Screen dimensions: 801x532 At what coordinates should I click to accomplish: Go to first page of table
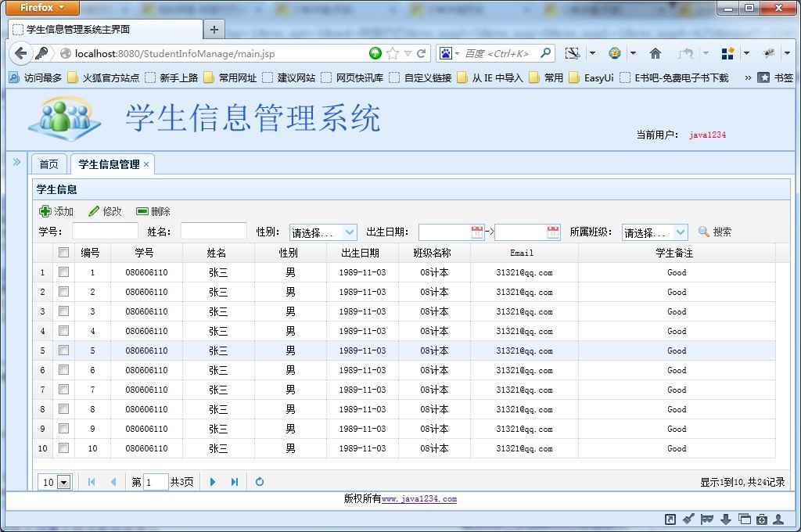[x=92, y=481]
